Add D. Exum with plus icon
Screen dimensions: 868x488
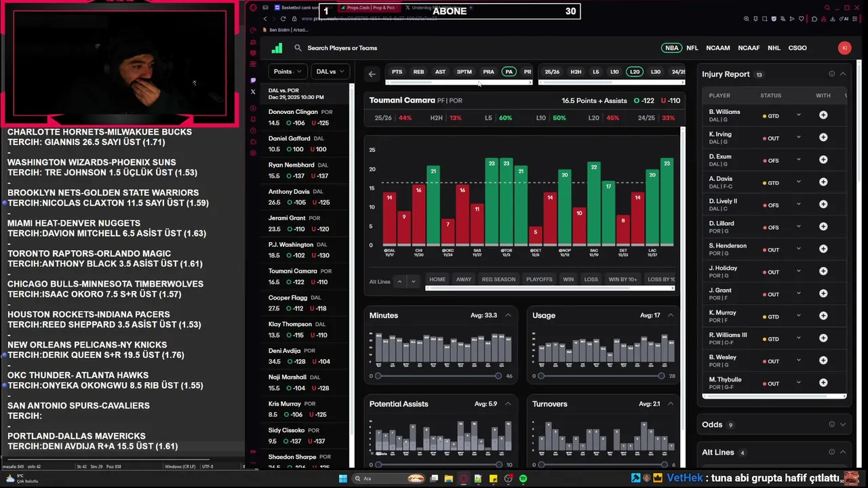(823, 160)
